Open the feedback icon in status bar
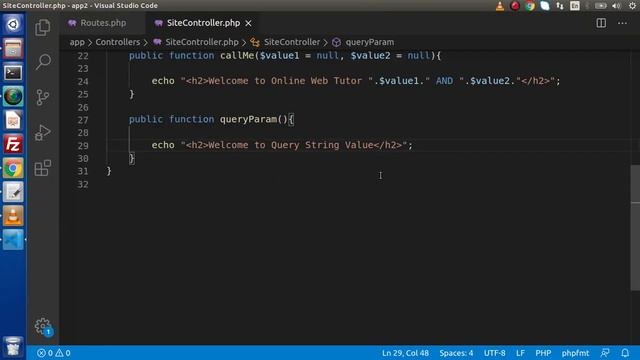This screenshot has height=360, width=640. [605, 353]
